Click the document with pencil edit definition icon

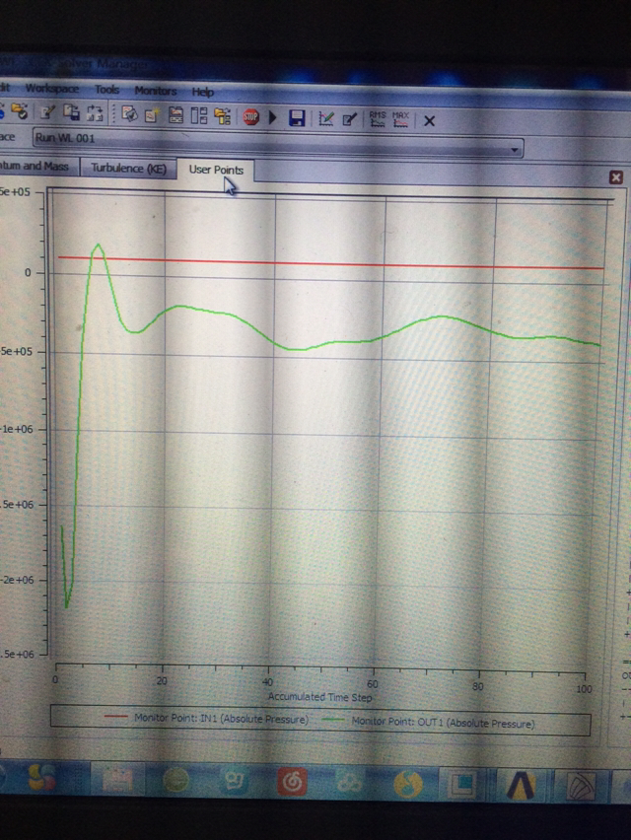click(47, 111)
